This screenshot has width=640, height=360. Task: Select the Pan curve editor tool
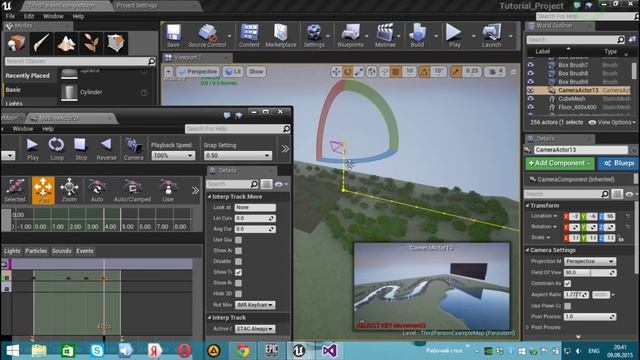(x=43, y=190)
